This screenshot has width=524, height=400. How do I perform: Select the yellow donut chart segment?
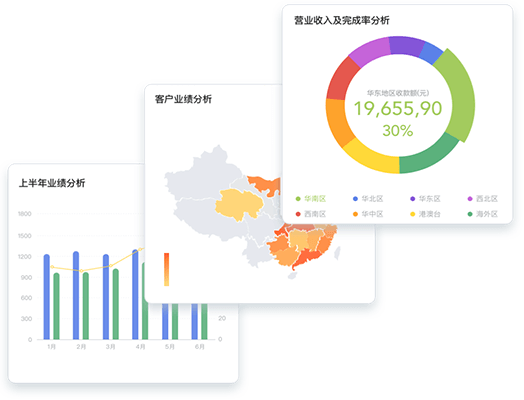(371, 158)
